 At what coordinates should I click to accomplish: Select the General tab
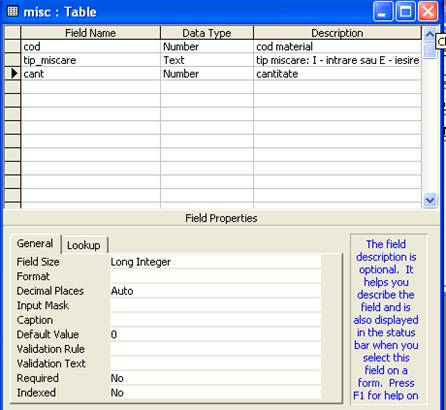pos(35,244)
